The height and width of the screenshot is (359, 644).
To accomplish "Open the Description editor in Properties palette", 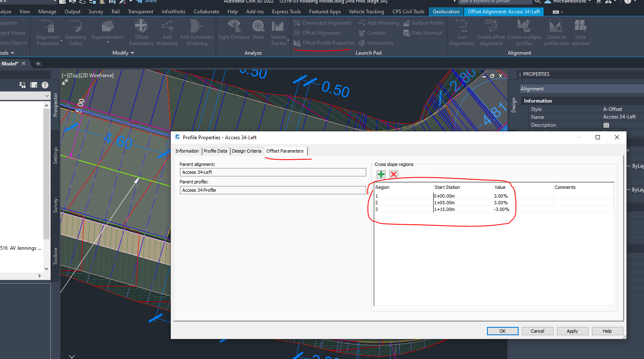I will click(606, 125).
